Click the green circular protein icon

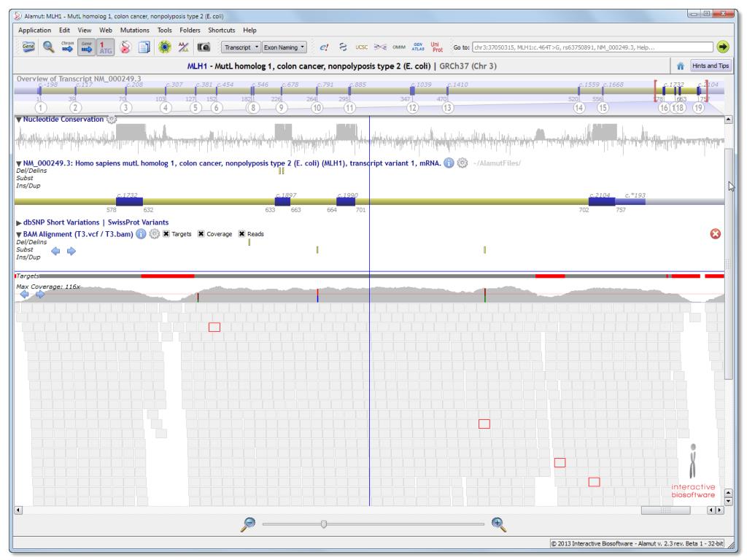point(164,47)
